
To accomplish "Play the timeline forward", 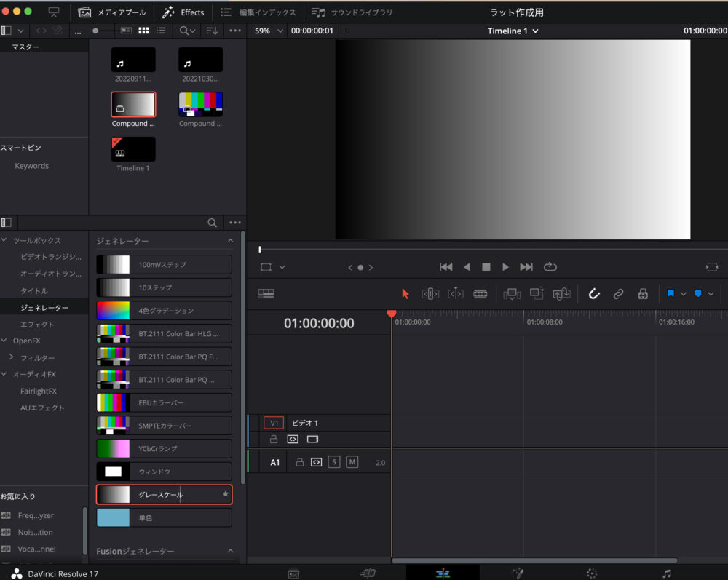I will [506, 267].
